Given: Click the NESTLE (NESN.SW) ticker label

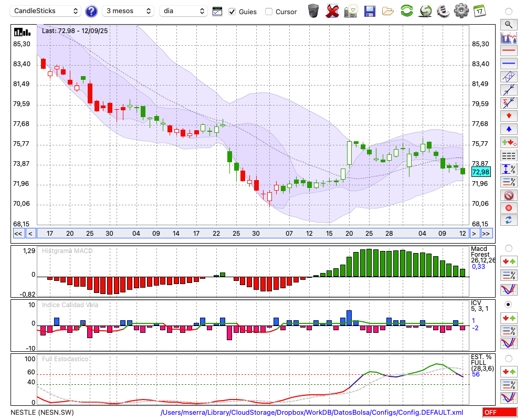Looking at the screenshot, I should [42, 413].
